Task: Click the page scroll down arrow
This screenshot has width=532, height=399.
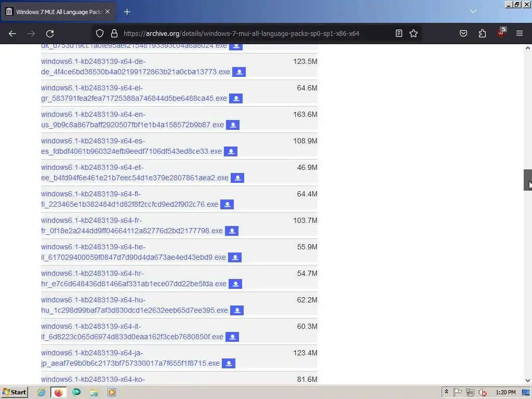Action: point(528,381)
